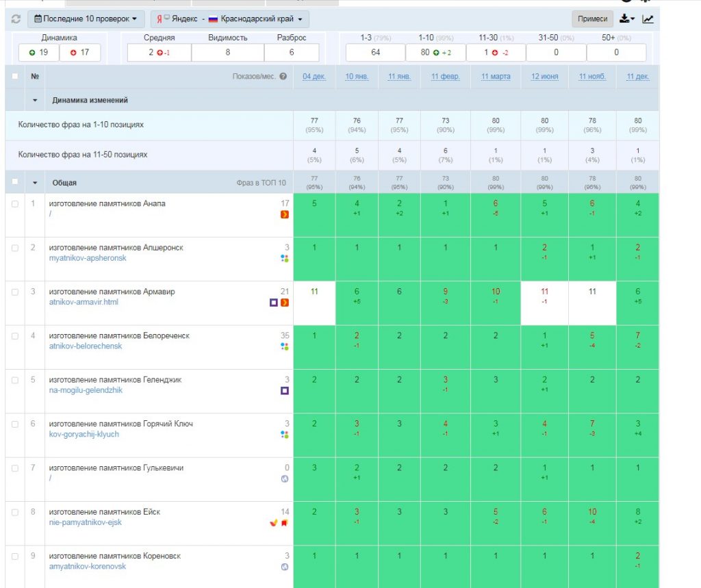Click the refresh icon in the toolbar

pos(16,18)
